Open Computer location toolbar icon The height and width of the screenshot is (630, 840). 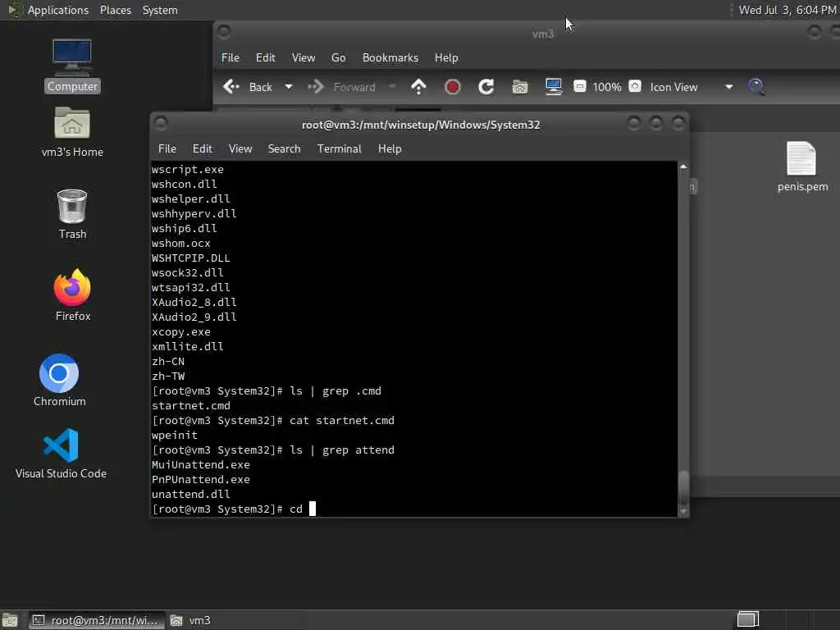coord(554,87)
